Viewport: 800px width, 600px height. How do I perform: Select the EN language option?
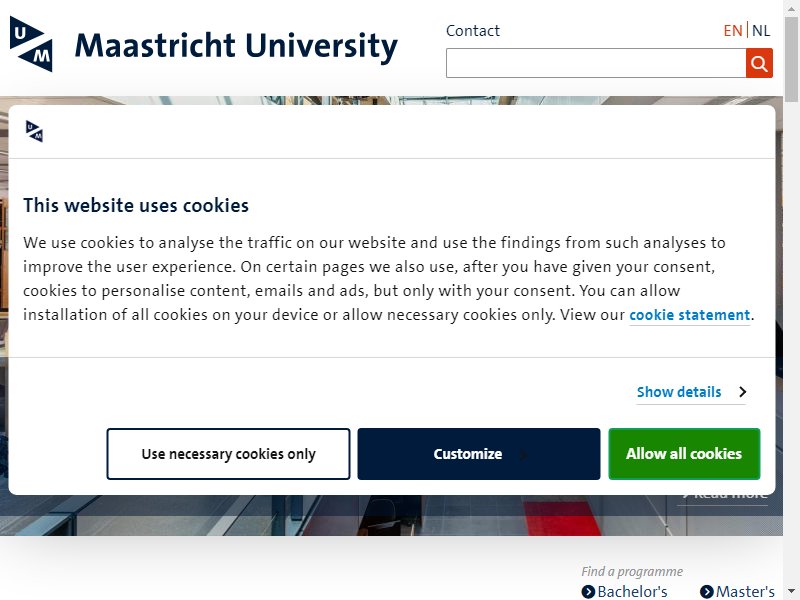point(733,31)
